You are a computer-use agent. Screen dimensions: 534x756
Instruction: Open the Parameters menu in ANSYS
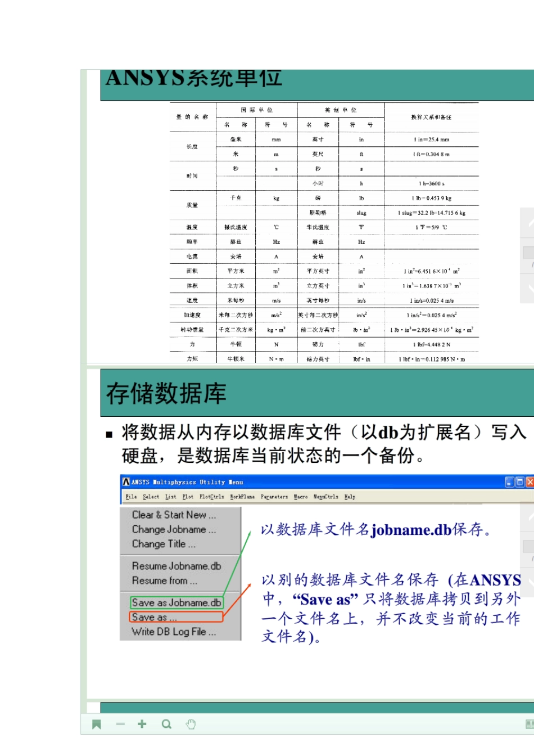274,497
